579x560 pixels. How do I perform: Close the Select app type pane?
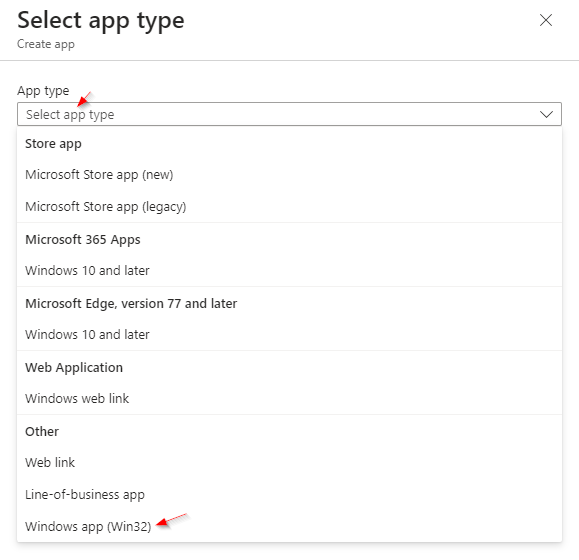(x=545, y=20)
